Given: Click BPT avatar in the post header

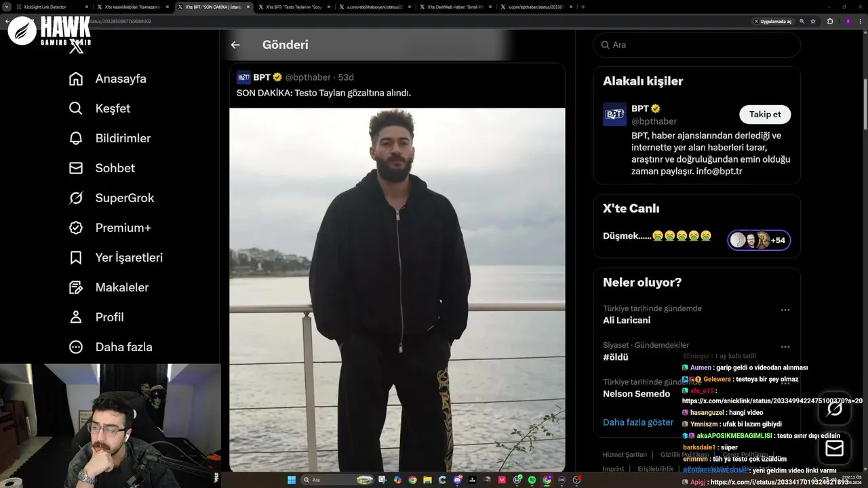Looking at the screenshot, I should point(243,77).
